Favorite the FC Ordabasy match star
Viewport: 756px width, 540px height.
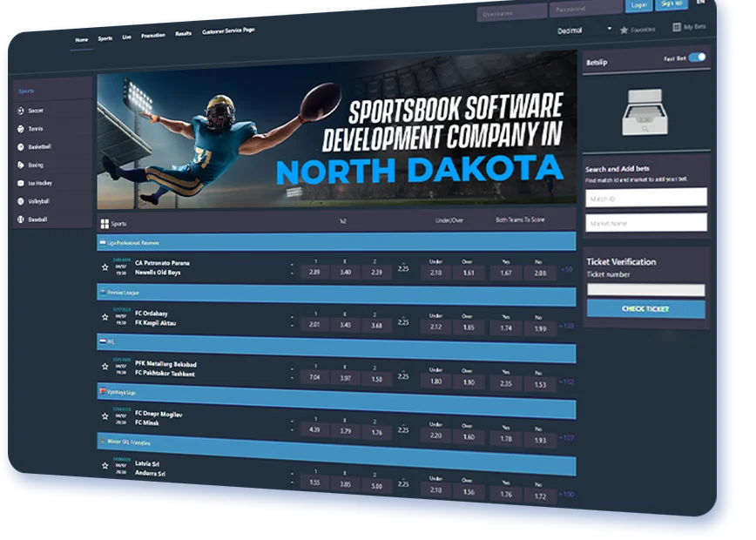105,317
